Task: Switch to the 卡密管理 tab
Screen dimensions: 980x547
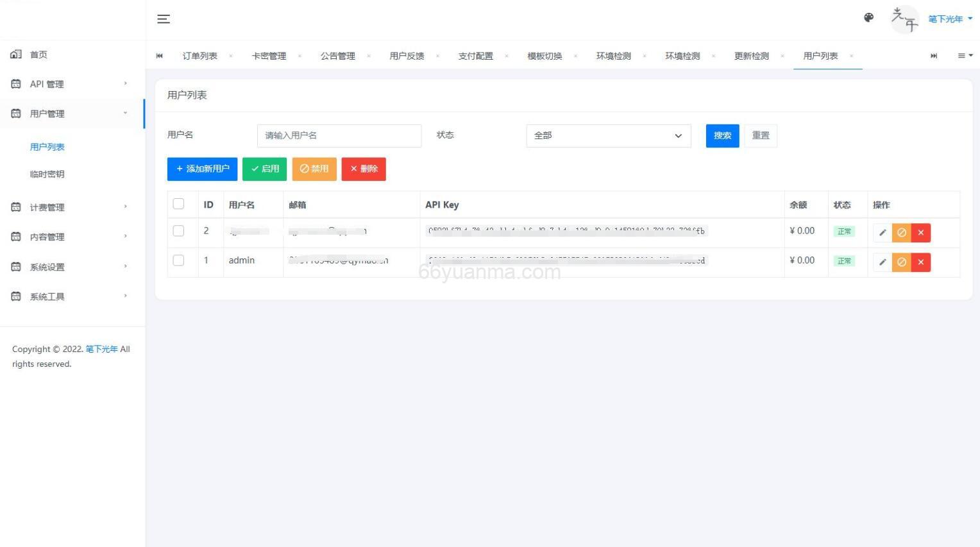Action: (269, 56)
